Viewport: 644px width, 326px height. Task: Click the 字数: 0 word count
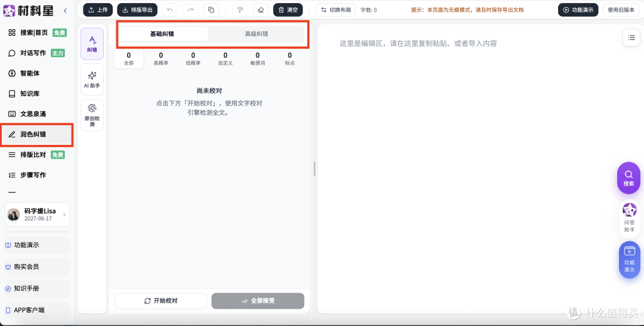[369, 10]
